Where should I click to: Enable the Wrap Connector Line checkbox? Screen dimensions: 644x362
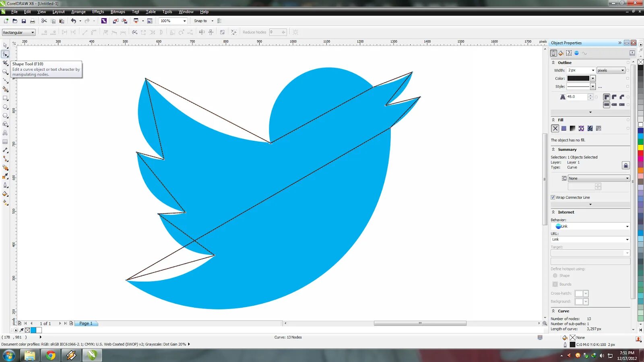(553, 197)
